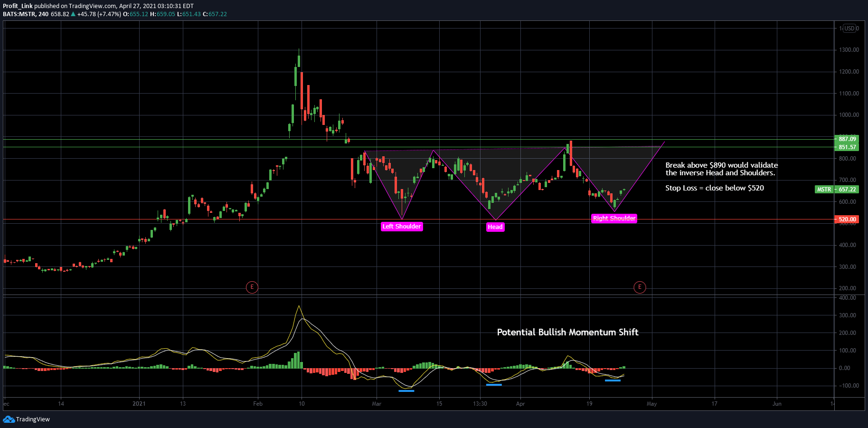Click the 1300.00 price axis label
Viewport: 868px width, 428px height.
pyautogui.click(x=849, y=50)
